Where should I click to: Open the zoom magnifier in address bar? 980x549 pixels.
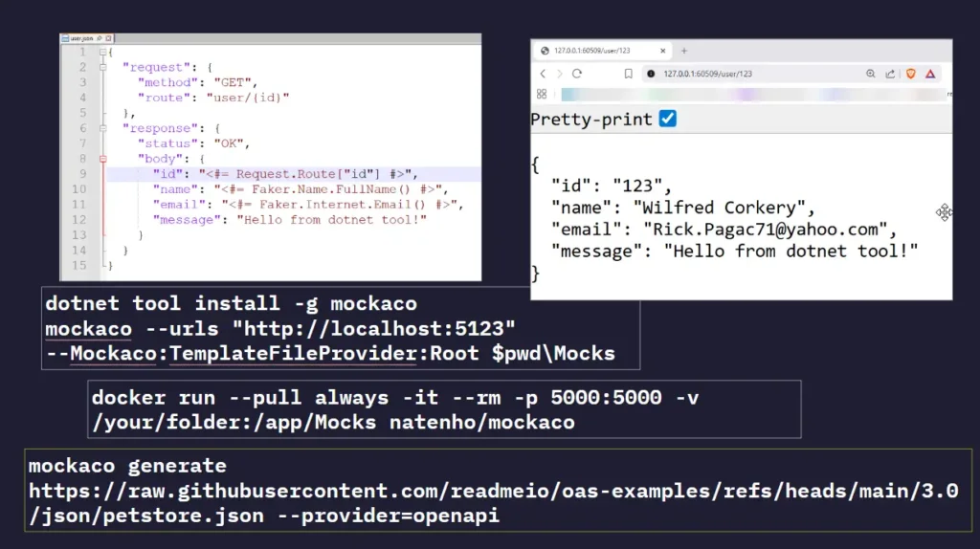click(x=871, y=74)
